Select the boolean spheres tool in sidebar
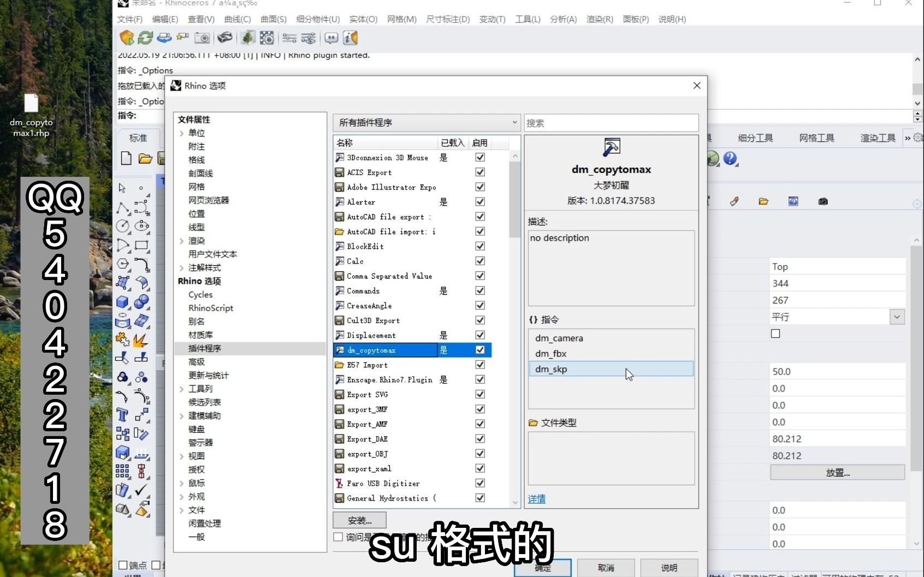This screenshot has height=577, width=924. [x=142, y=302]
